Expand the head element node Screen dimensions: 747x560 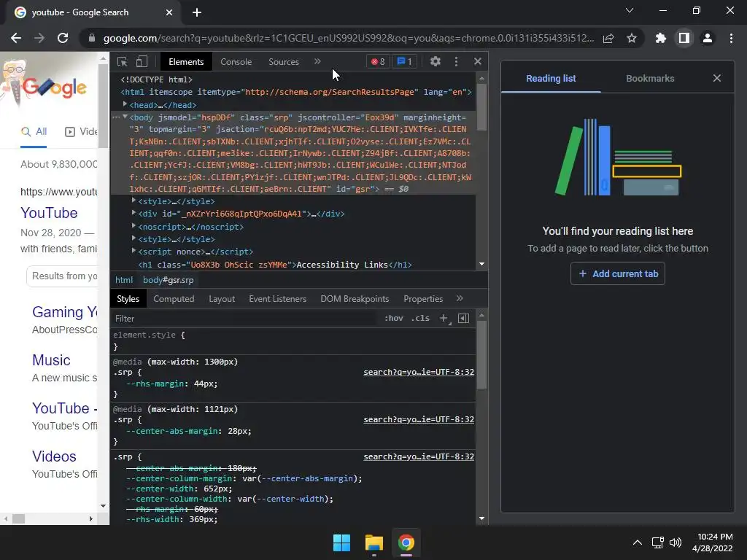coord(125,104)
